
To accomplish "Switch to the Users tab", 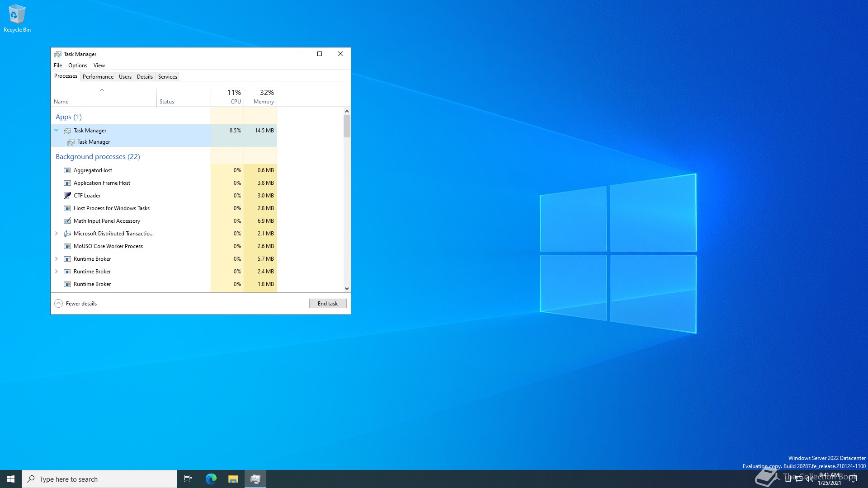I will 125,77.
